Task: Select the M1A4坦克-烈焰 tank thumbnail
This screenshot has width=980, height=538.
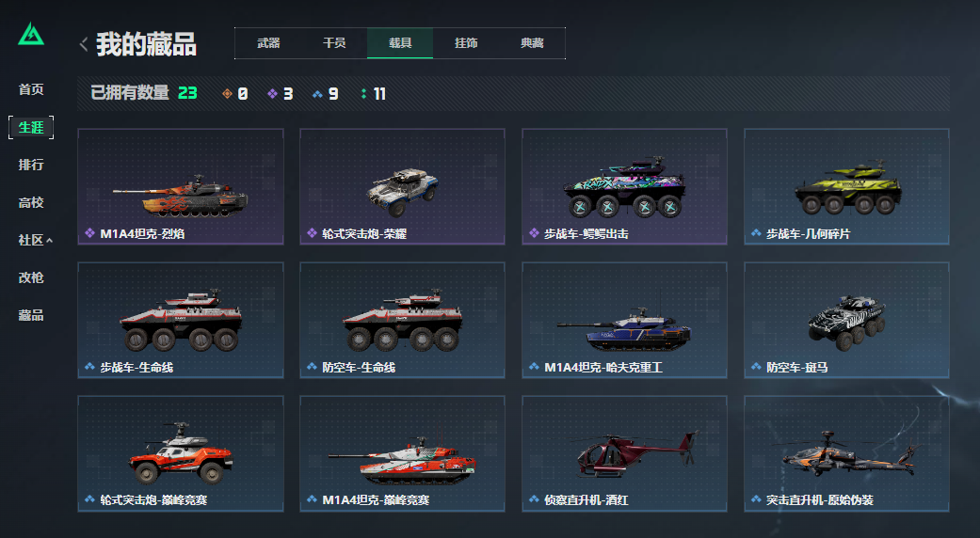Action: [181, 186]
